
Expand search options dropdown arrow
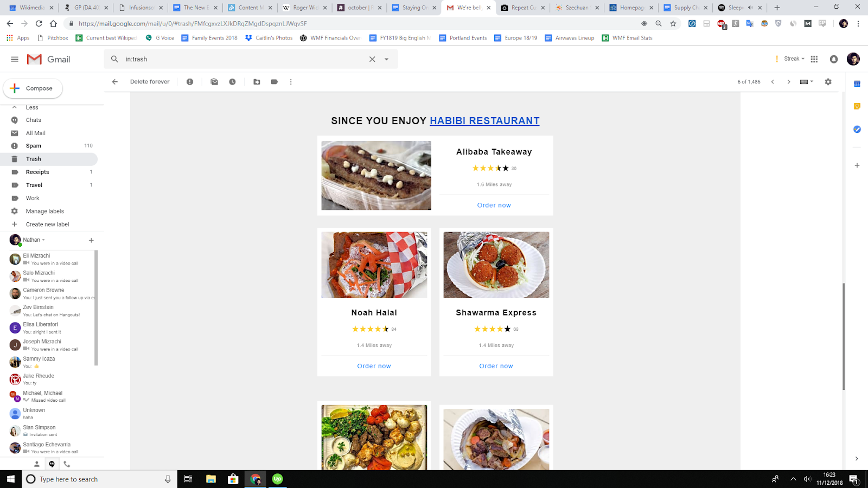(x=387, y=59)
